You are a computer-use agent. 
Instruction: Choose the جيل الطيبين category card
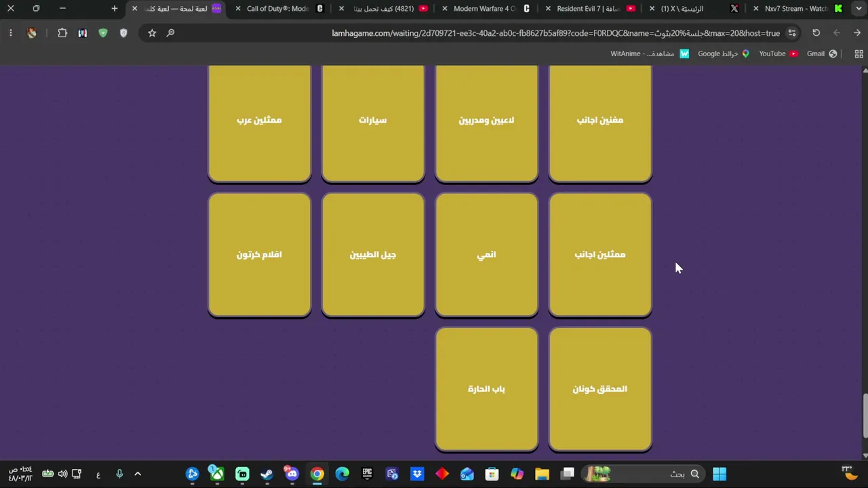pos(373,255)
